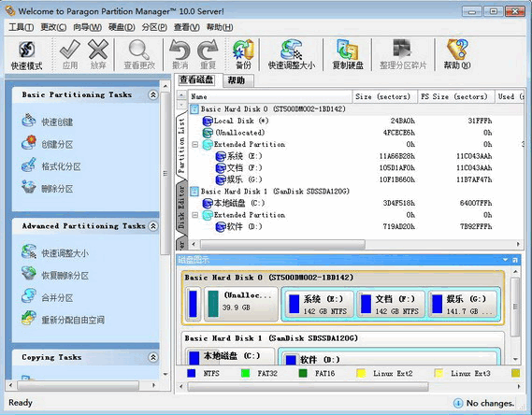Select Basic Hard Disk 0 tree row
The height and width of the screenshot is (415, 532).
coord(355,109)
